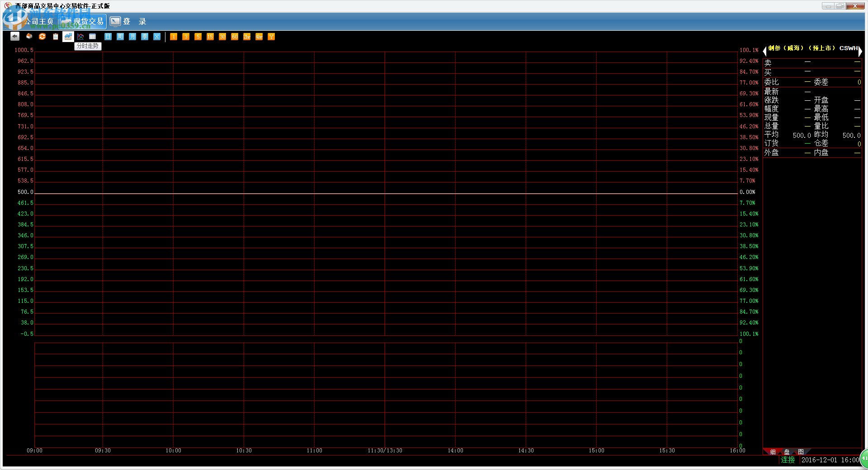The width and height of the screenshot is (868, 470).
Task: Click the 连接 connection status indicator
Action: [x=788, y=460]
